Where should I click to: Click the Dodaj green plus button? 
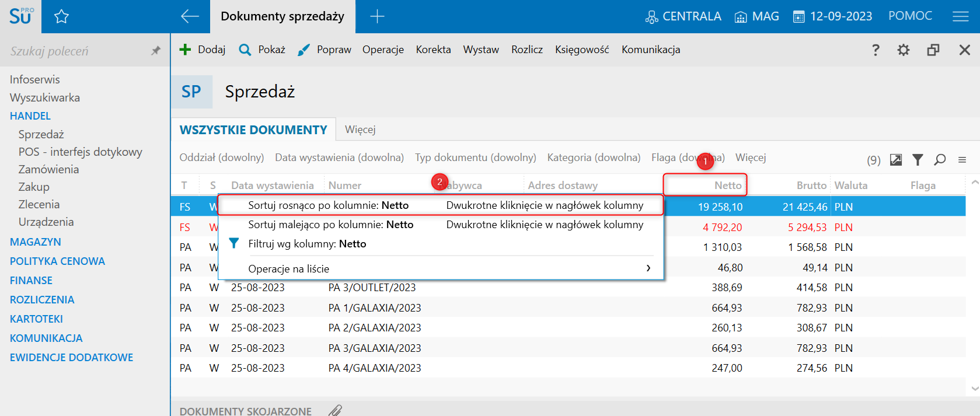tap(202, 50)
